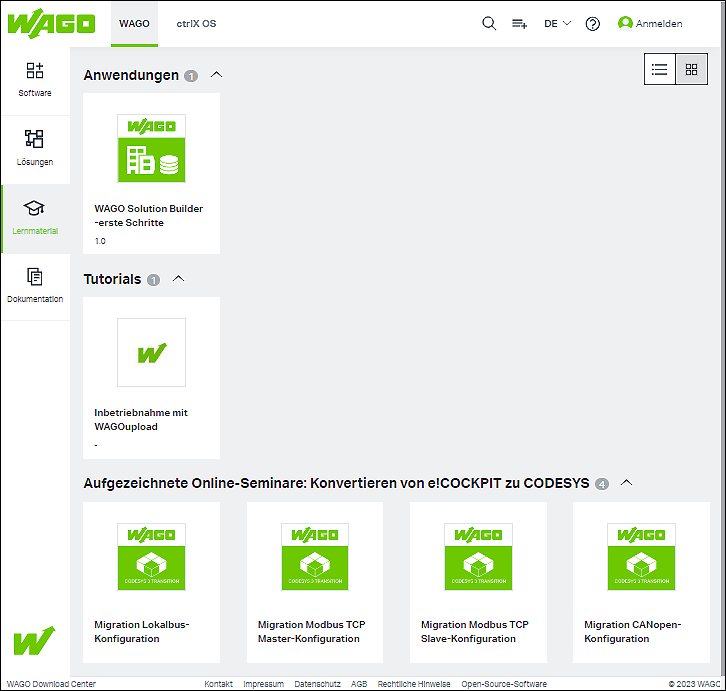Open Migration Modbus TCP Master-Konfiguration icon
726x691 pixels.
(x=315, y=557)
